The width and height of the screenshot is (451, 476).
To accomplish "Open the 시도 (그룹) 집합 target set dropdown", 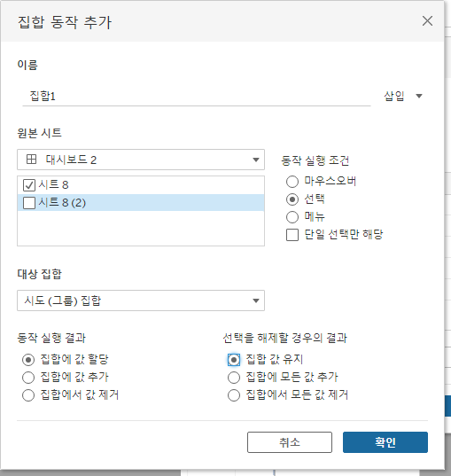I will click(x=141, y=300).
